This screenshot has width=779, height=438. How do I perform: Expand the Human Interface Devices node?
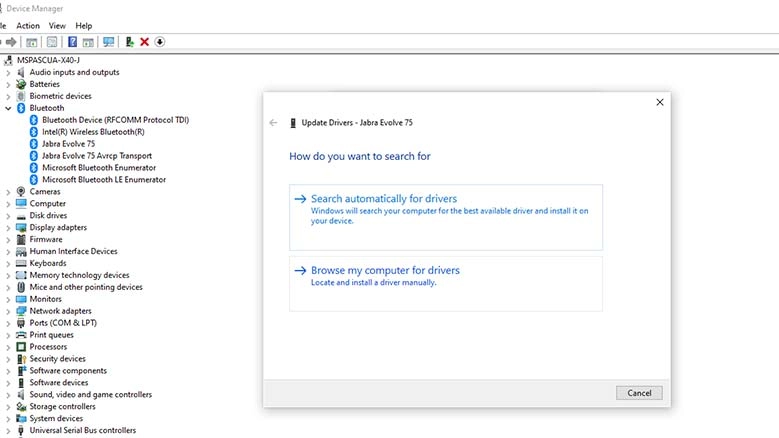pos(8,251)
